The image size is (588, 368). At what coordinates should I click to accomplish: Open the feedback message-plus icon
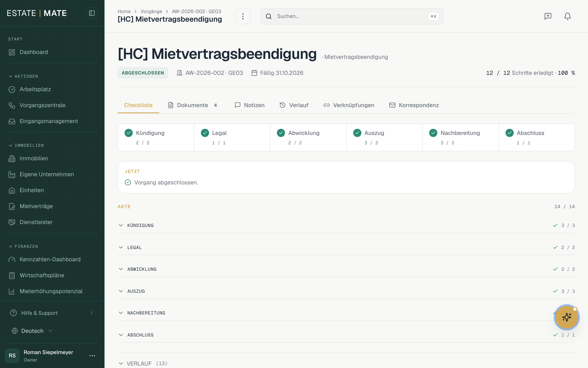tap(548, 16)
